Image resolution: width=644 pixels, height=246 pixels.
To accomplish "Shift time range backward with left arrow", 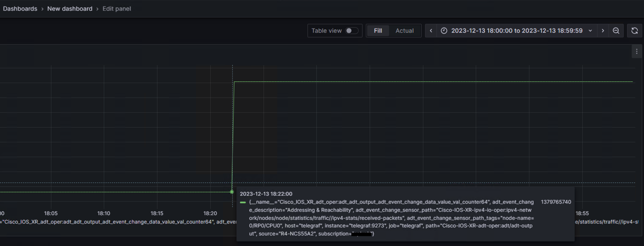I will click(x=431, y=30).
